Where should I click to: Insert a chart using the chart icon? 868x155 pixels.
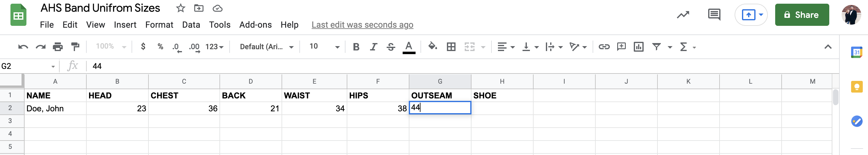click(638, 46)
